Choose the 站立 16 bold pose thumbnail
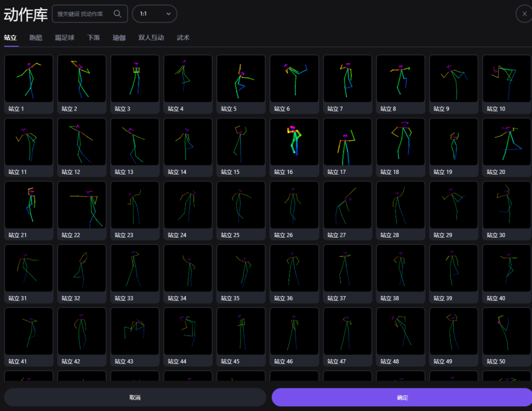 [294, 142]
